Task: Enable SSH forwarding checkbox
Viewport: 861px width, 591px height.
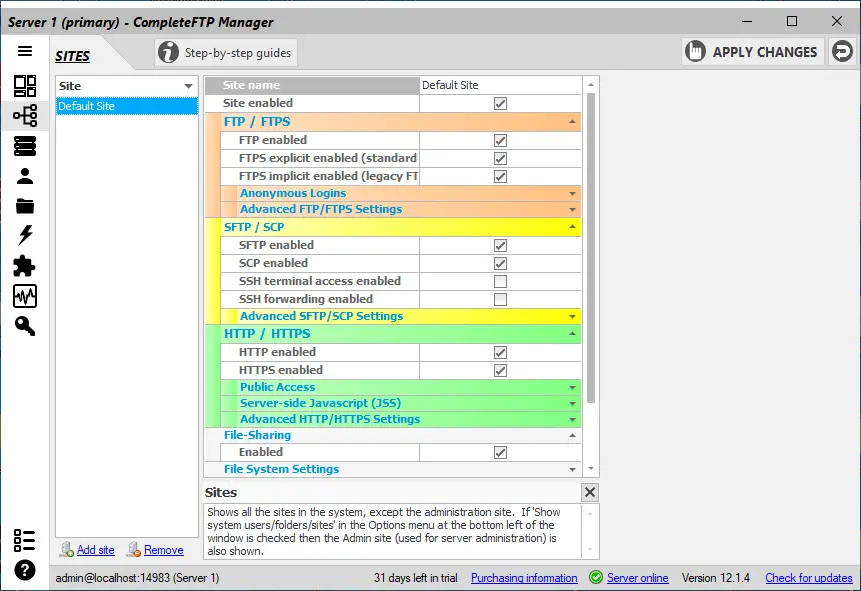Action: coord(500,299)
